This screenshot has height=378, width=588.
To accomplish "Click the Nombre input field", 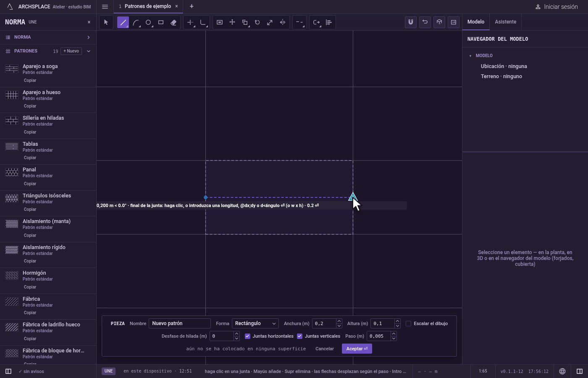I will pyautogui.click(x=180, y=323).
